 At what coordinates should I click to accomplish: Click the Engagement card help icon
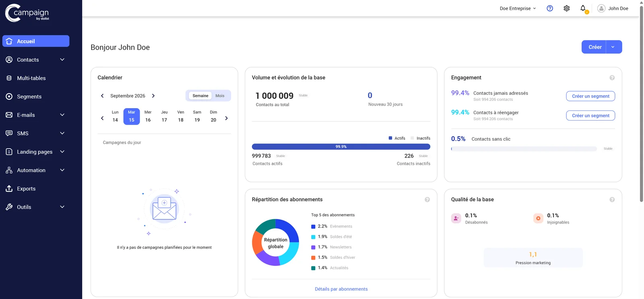[612, 78]
